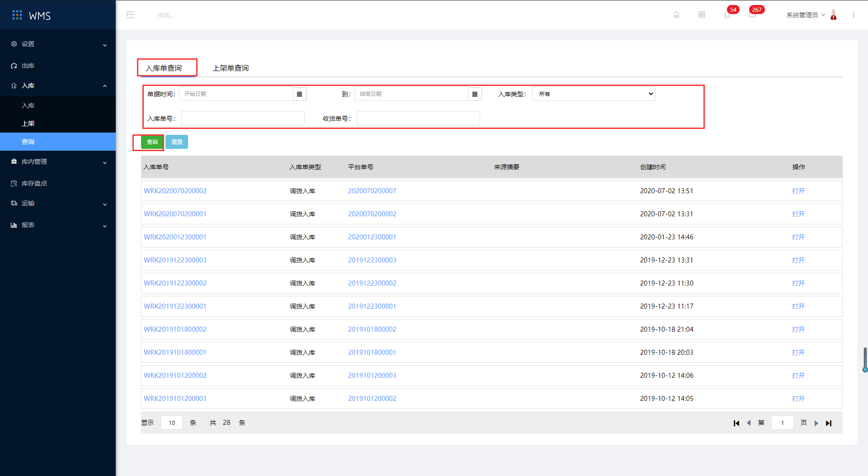Image resolution: width=868 pixels, height=476 pixels.
Task: Click the green 查询 button
Action: pyautogui.click(x=152, y=142)
